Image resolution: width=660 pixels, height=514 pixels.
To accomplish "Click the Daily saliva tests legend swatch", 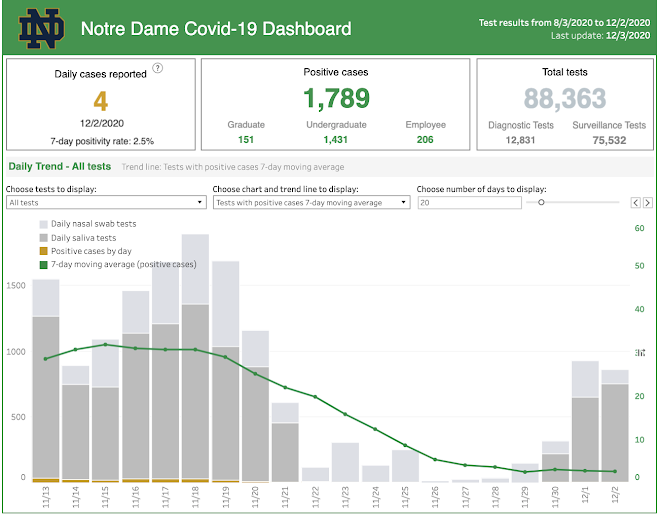I will [x=43, y=238].
